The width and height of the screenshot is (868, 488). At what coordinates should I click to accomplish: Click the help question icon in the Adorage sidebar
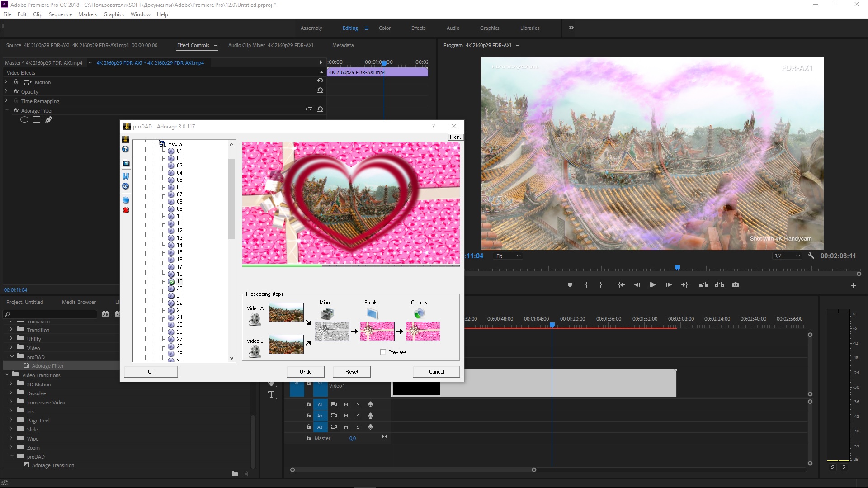[x=126, y=149]
